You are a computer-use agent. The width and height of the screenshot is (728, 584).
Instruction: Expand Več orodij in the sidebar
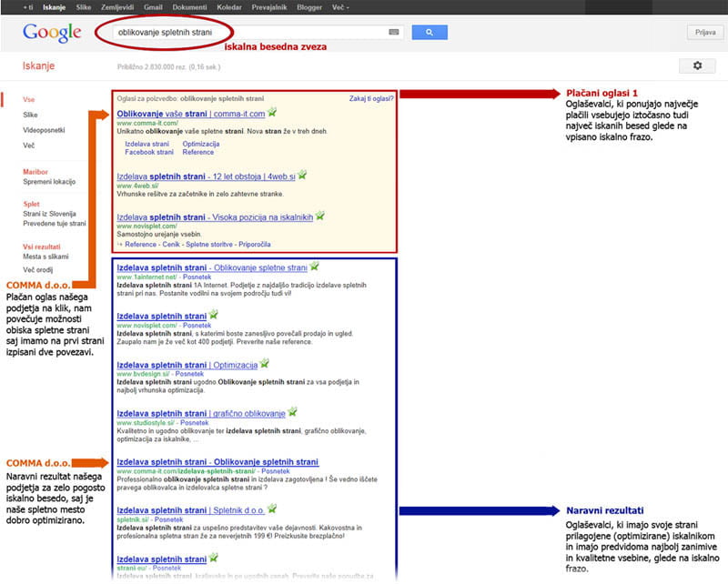pos(38,270)
